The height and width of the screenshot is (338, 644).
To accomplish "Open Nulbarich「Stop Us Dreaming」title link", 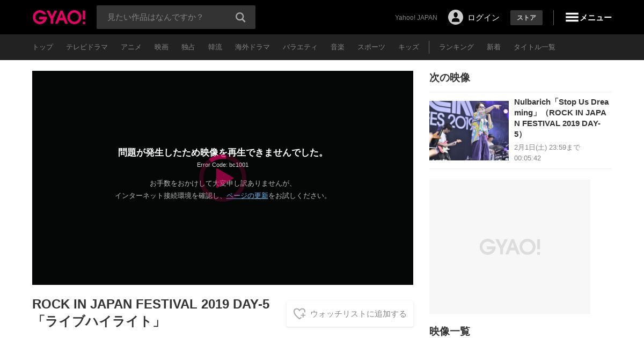I will (x=561, y=118).
